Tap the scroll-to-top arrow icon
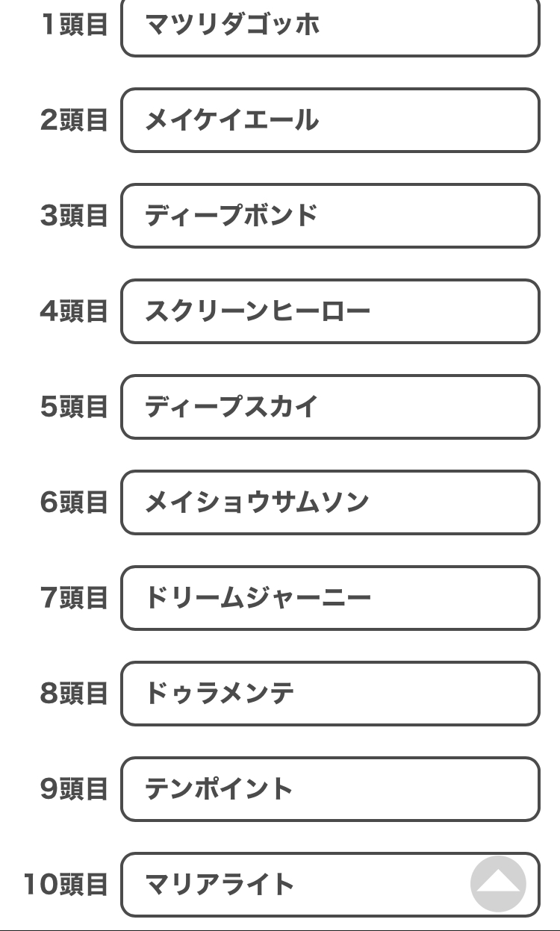This screenshot has width=560, height=931. coord(498,884)
